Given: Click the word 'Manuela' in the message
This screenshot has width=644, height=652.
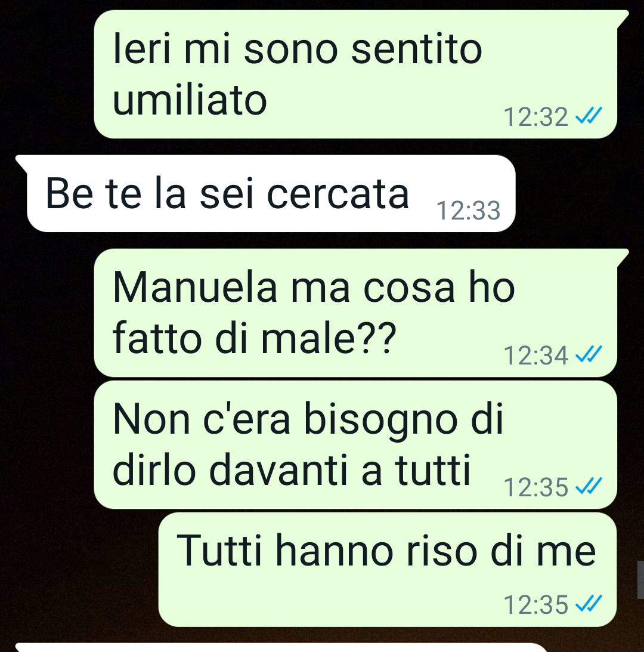Looking at the screenshot, I should click(194, 288).
